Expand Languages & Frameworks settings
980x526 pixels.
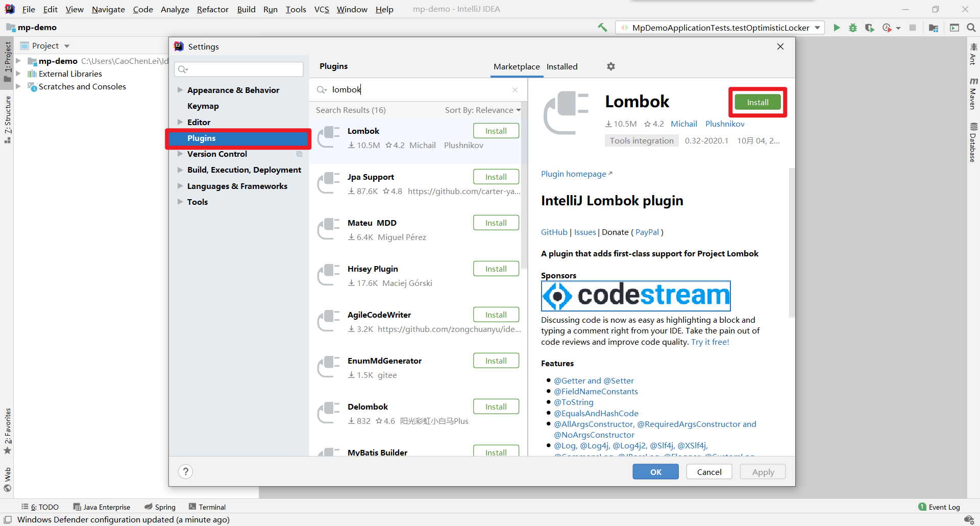(180, 186)
